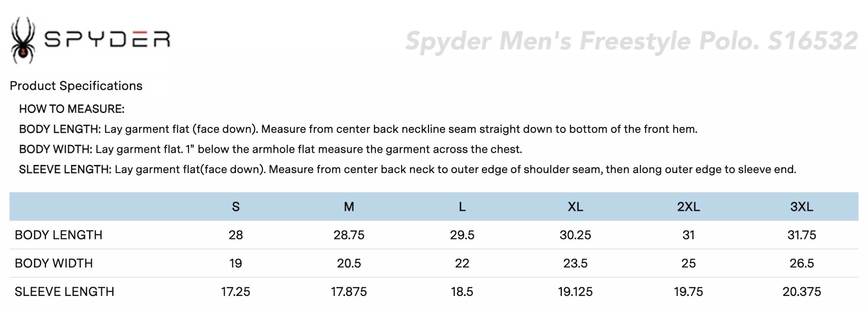868x319 pixels.
Task: Click the BODY LENGTH row label
Action: [x=59, y=235]
